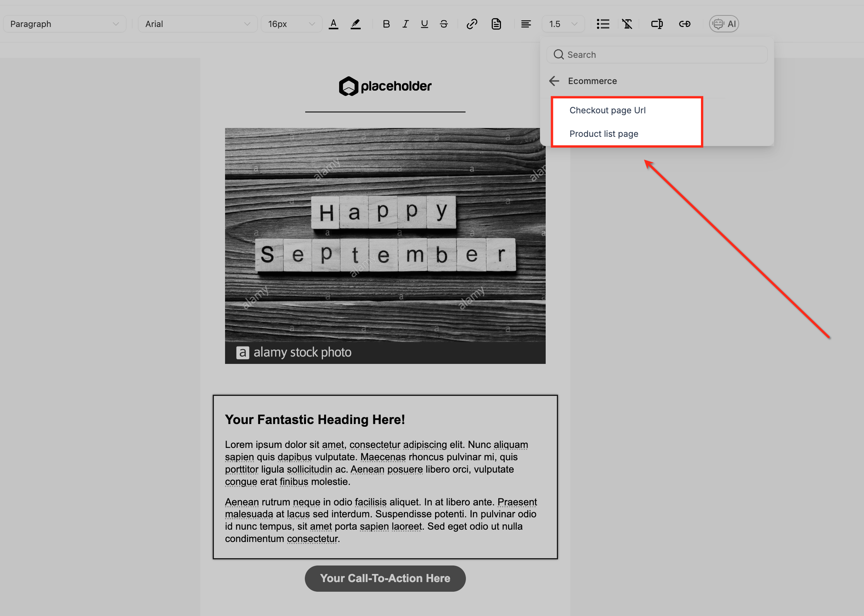Open the AI assistant button
Screen dimensions: 864x616
click(x=724, y=24)
